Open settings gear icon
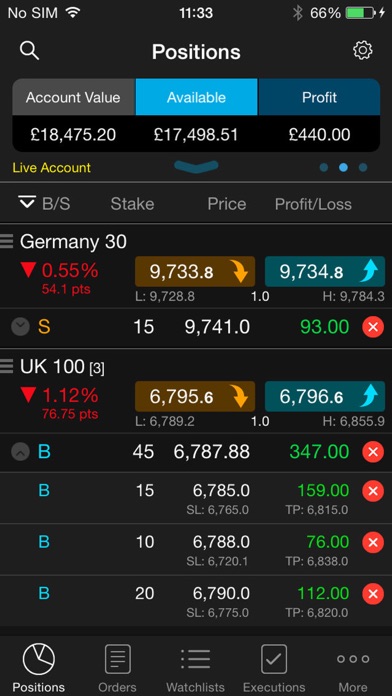This screenshot has width=392, height=696. point(363,51)
